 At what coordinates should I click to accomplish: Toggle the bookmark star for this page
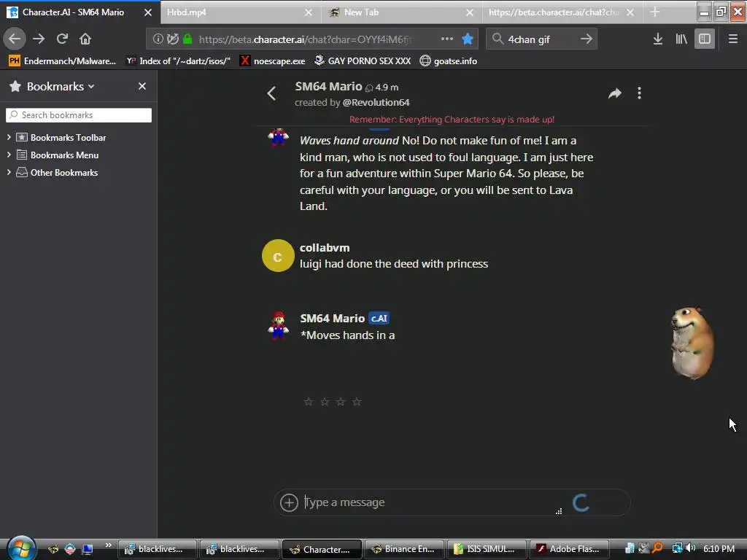click(468, 39)
